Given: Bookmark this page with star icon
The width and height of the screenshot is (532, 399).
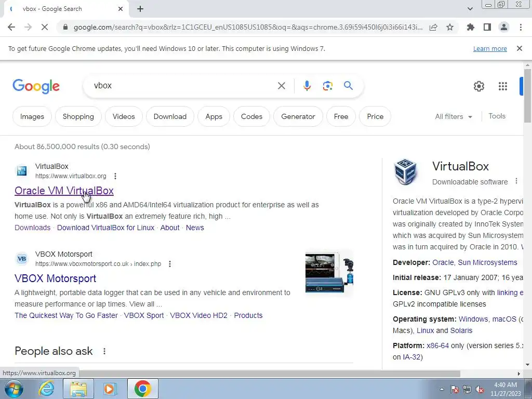Looking at the screenshot, I should coord(450,27).
